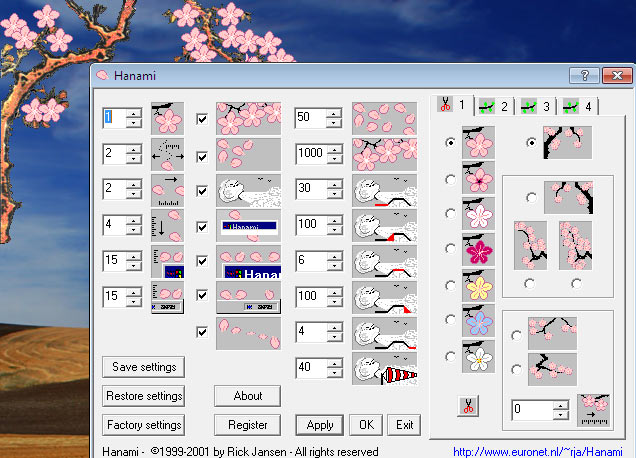Image resolution: width=636 pixels, height=458 pixels.
Task: Click the wind ramp-up icon beside value 30
Action: [385, 190]
